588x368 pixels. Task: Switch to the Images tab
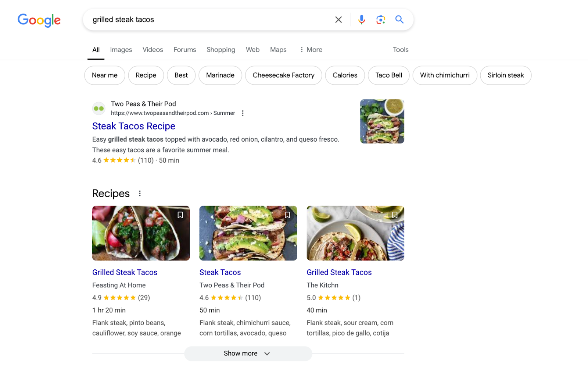tap(121, 50)
